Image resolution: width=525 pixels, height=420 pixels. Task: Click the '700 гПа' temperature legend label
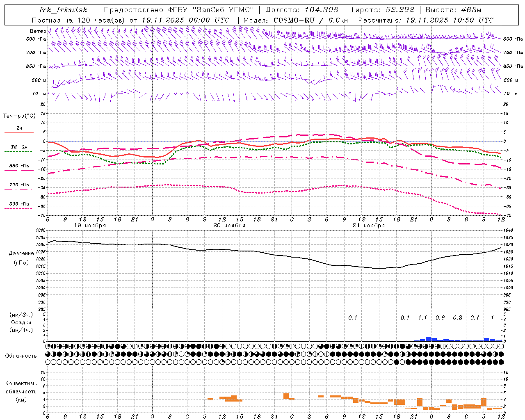(19, 185)
